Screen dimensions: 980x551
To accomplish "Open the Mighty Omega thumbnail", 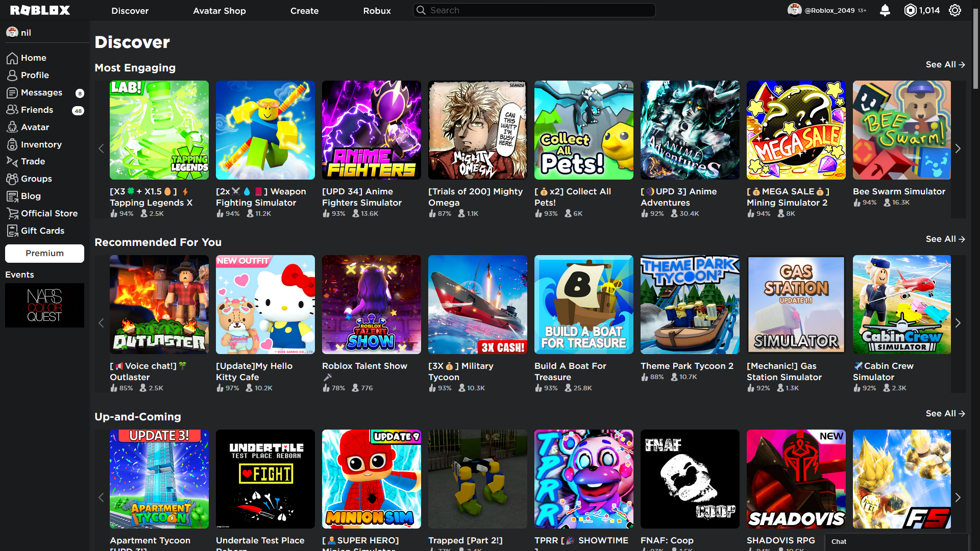I will 478,130.
